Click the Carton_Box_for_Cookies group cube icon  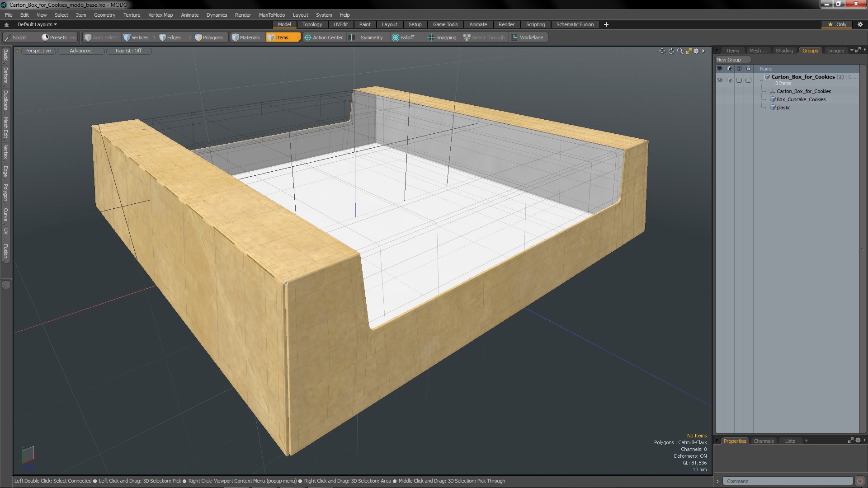[767, 77]
